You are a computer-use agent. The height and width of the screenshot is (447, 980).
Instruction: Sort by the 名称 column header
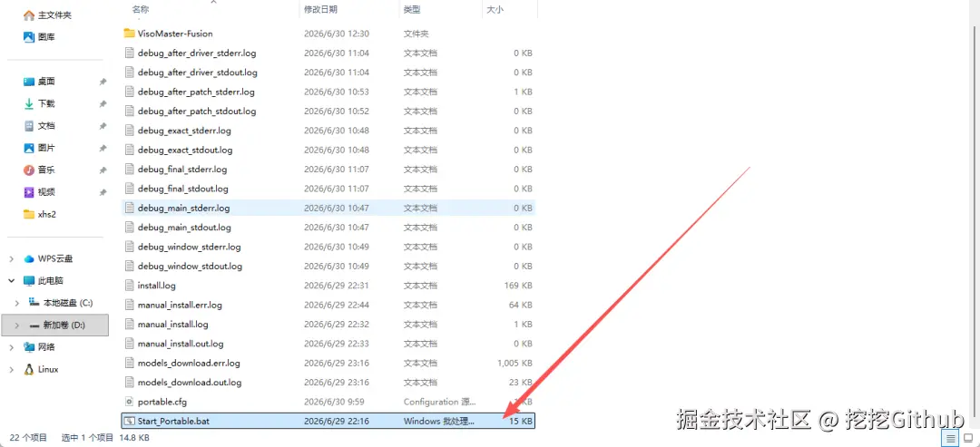141,9
